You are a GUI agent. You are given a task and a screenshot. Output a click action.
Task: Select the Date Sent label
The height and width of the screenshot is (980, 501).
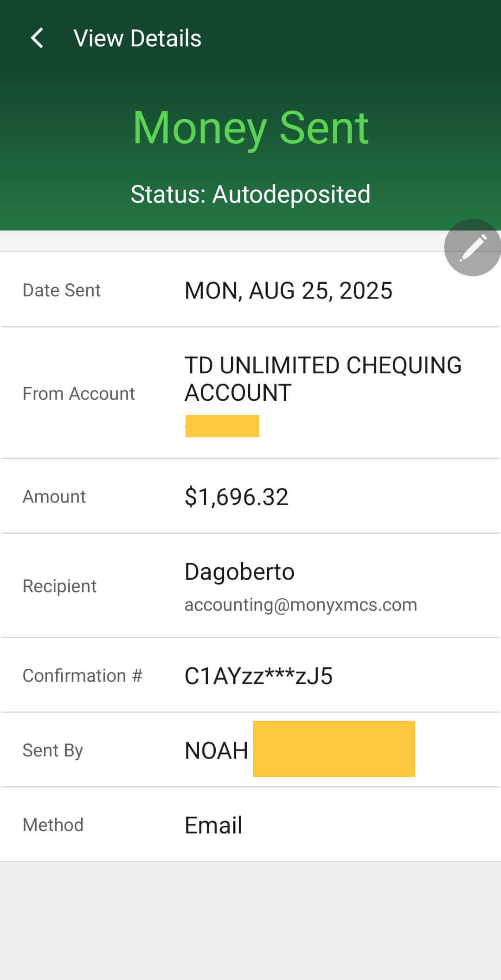[62, 290]
